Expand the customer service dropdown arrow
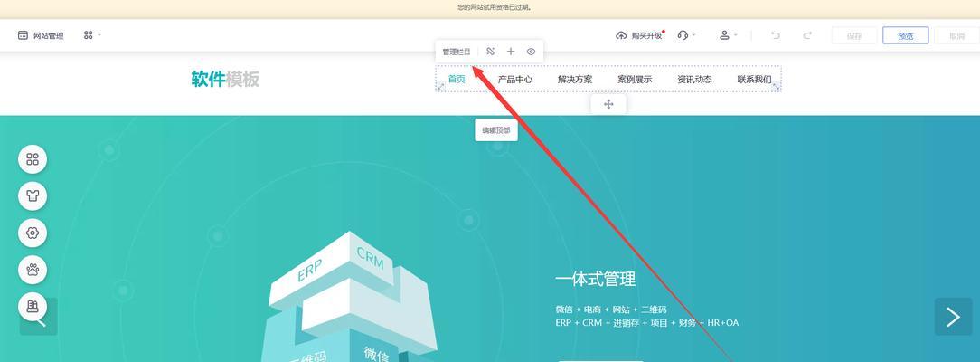Viewport: 980px width, 362px height. tap(693, 35)
